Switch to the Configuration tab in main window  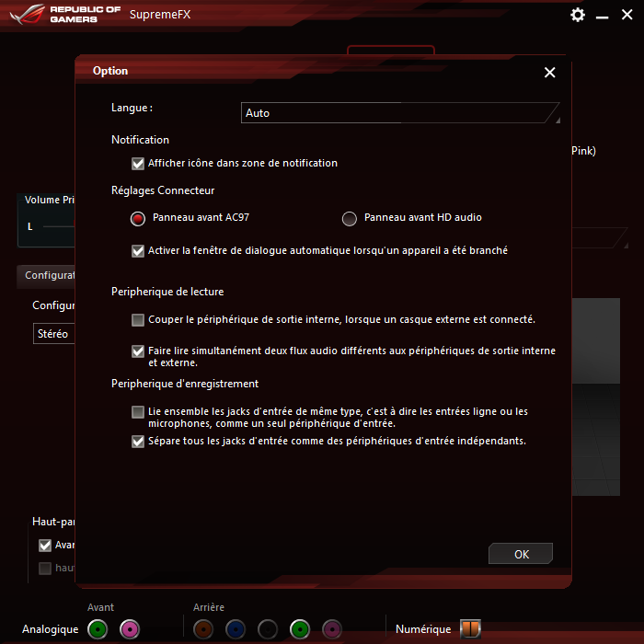point(46,276)
